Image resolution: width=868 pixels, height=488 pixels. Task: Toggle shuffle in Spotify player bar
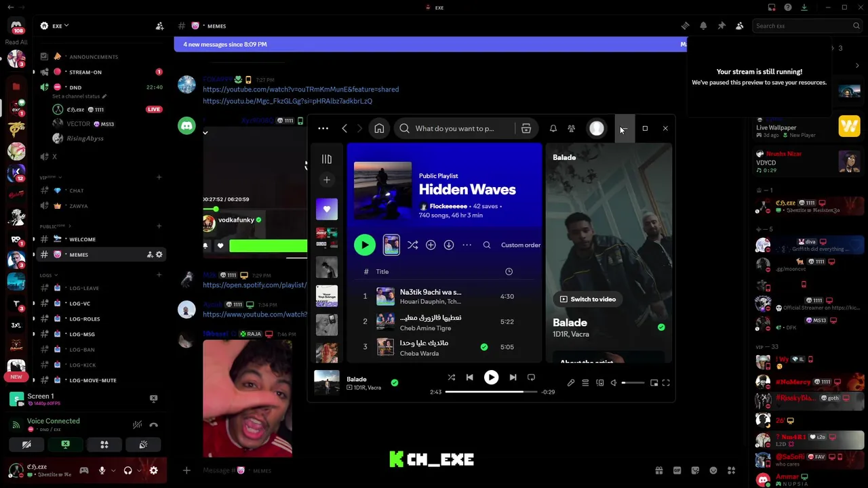pos(452,378)
